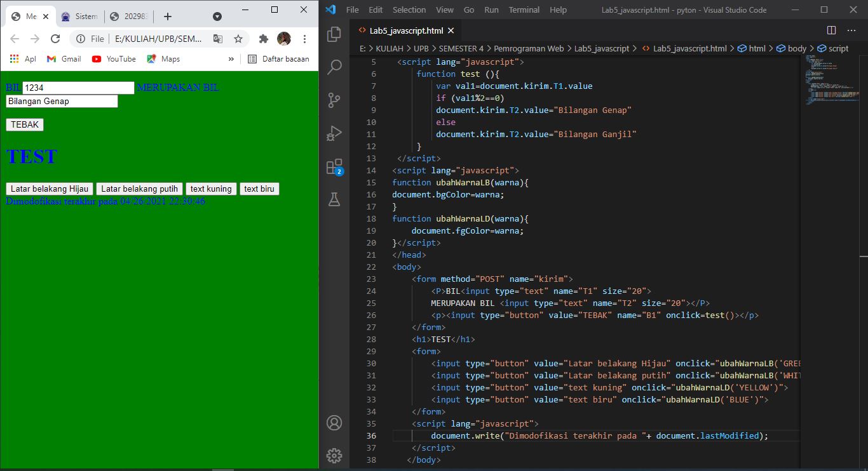The height and width of the screenshot is (471, 868).
Task: Click the Accounts icon in the Activity Bar
Action: tap(334, 422)
